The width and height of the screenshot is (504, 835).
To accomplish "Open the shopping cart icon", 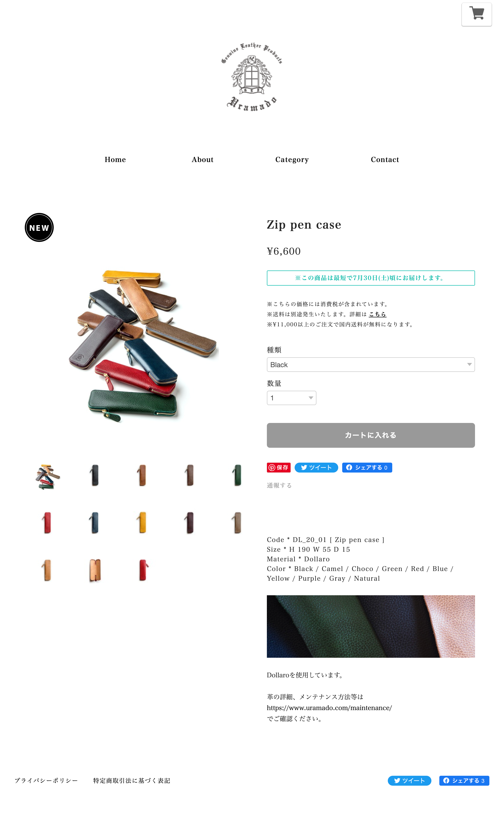I will (476, 14).
